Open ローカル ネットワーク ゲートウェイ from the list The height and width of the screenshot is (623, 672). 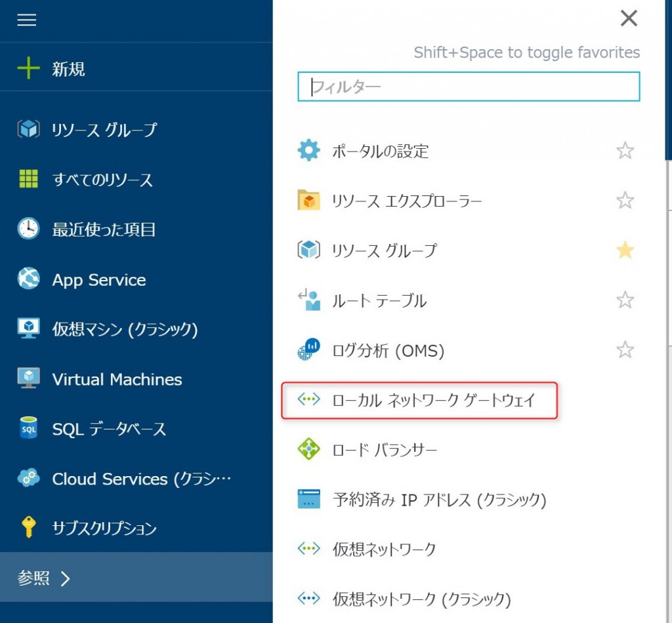coord(433,400)
